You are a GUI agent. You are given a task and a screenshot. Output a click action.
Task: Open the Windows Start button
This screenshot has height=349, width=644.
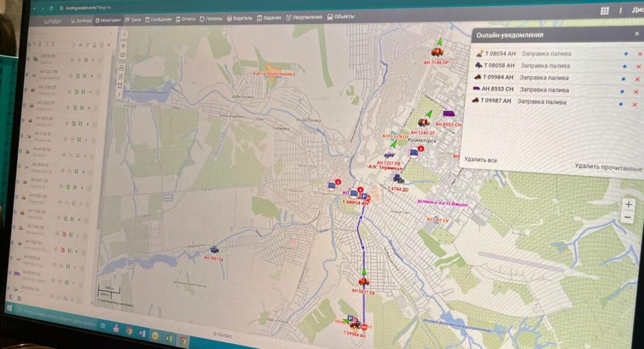tap(10, 308)
